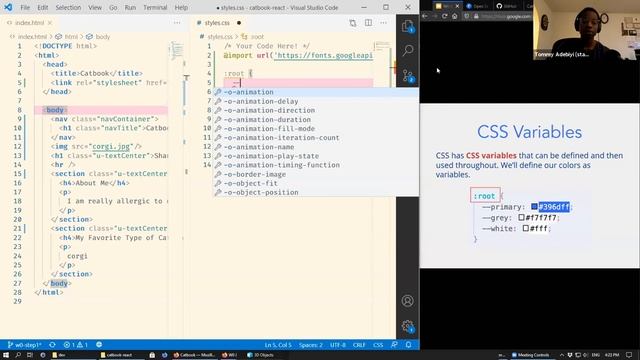Image resolution: width=640 pixels, height=360 pixels.
Task: Select the -o-animation-timing-function suggestion
Action: [316, 165]
